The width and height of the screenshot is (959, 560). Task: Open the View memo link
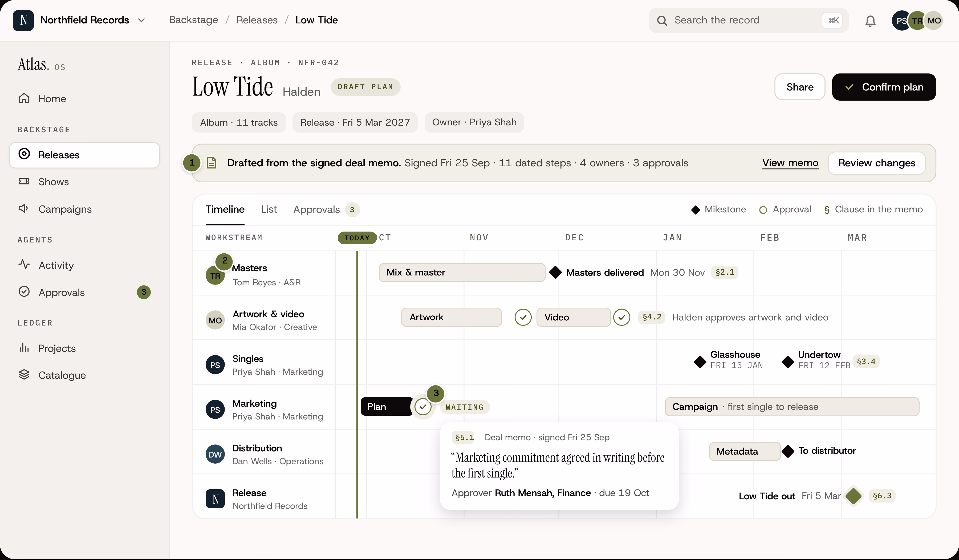click(x=790, y=163)
